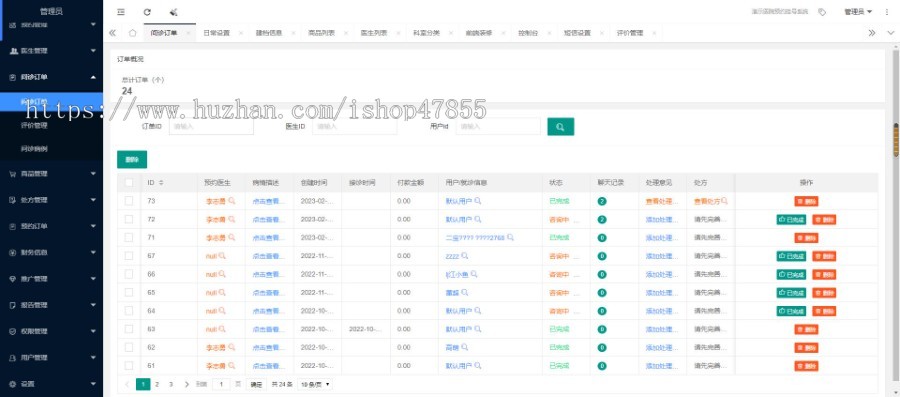Check the checkbox for order ID 66
Viewport: 900px width, 397px height.
(x=129, y=274)
